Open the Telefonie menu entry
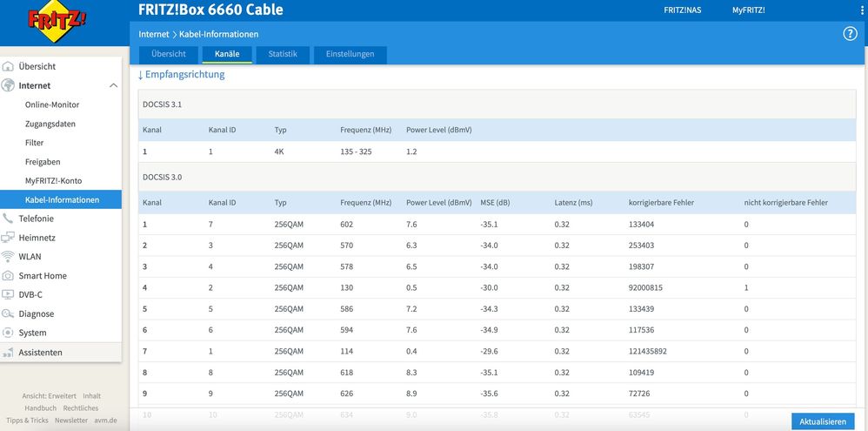This screenshot has height=431, width=868. [x=36, y=219]
